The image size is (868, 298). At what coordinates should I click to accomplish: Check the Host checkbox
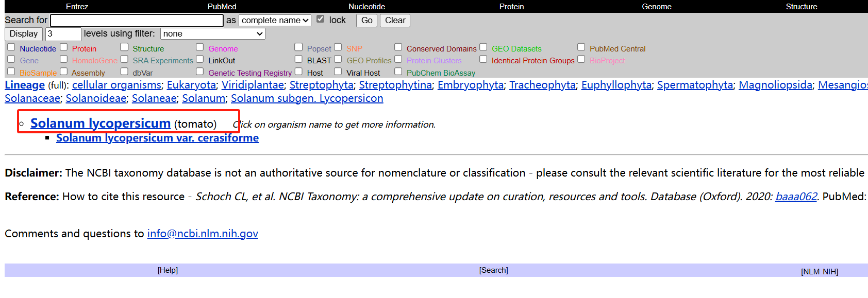click(x=298, y=71)
